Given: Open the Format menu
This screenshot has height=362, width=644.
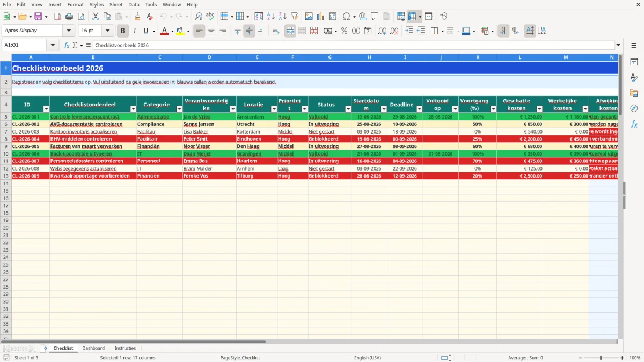Looking at the screenshot, I should (75, 4).
